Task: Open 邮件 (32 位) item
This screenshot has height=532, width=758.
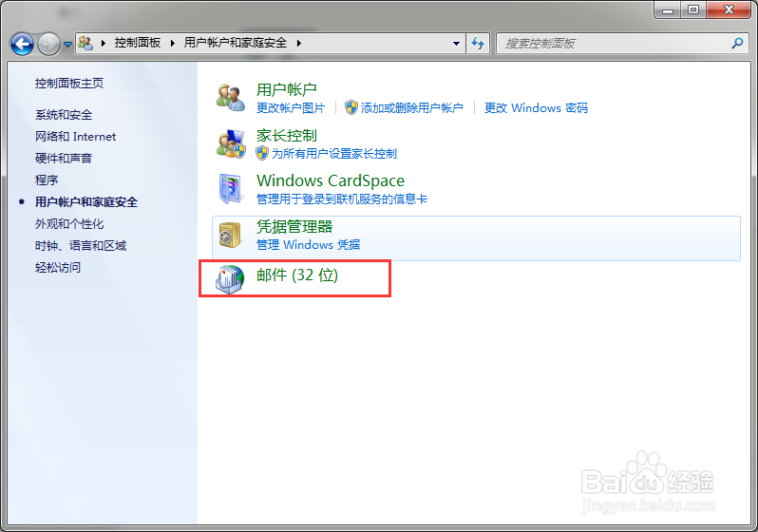Action: pos(296,275)
